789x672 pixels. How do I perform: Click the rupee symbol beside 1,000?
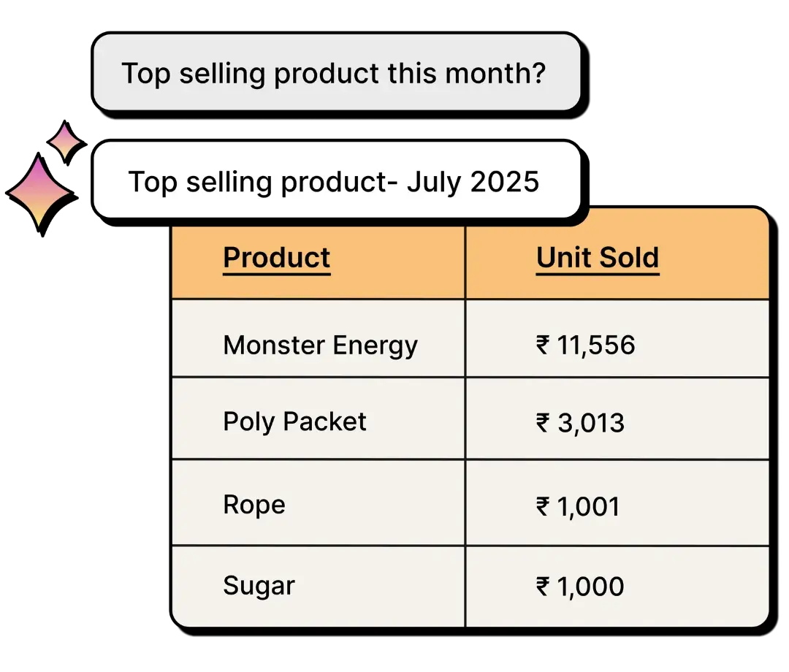pyautogui.click(x=543, y=587)
